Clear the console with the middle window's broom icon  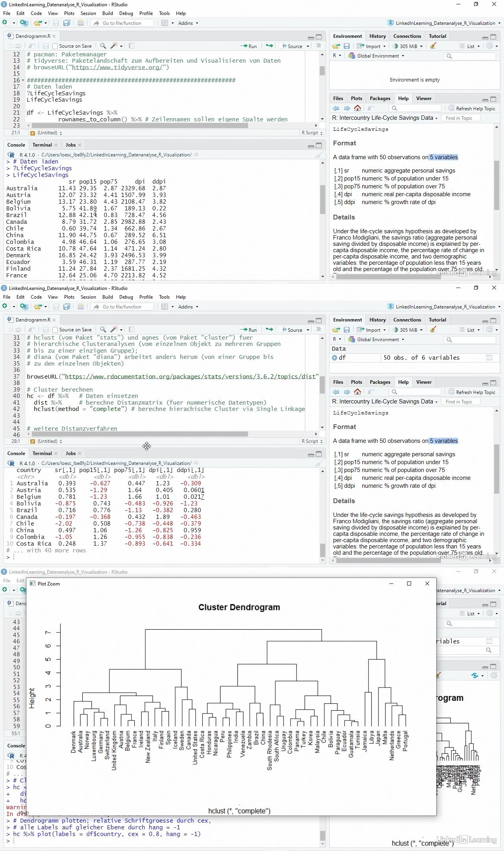319,463
